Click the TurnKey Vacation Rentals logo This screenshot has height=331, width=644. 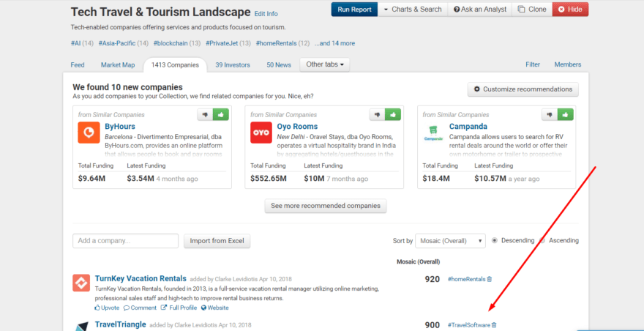(x=81, y=283)
